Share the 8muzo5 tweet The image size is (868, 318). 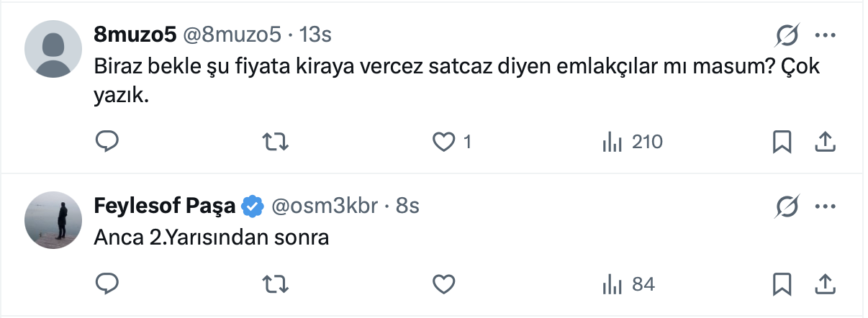[824, 142]
